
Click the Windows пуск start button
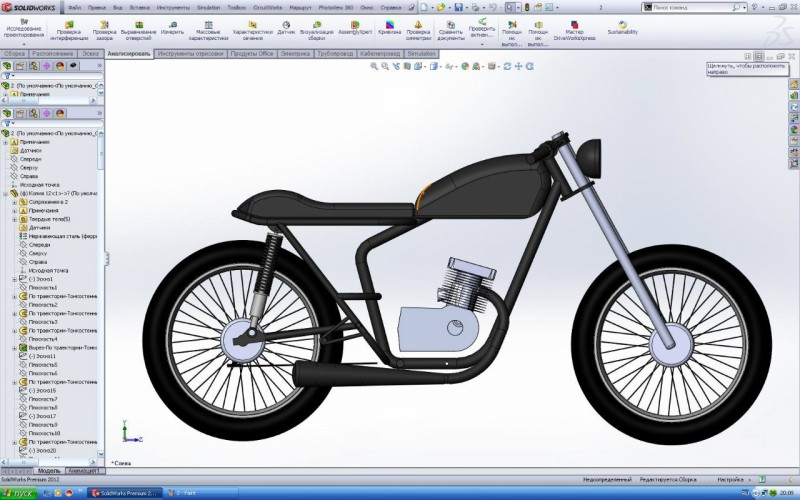(19, 493)
